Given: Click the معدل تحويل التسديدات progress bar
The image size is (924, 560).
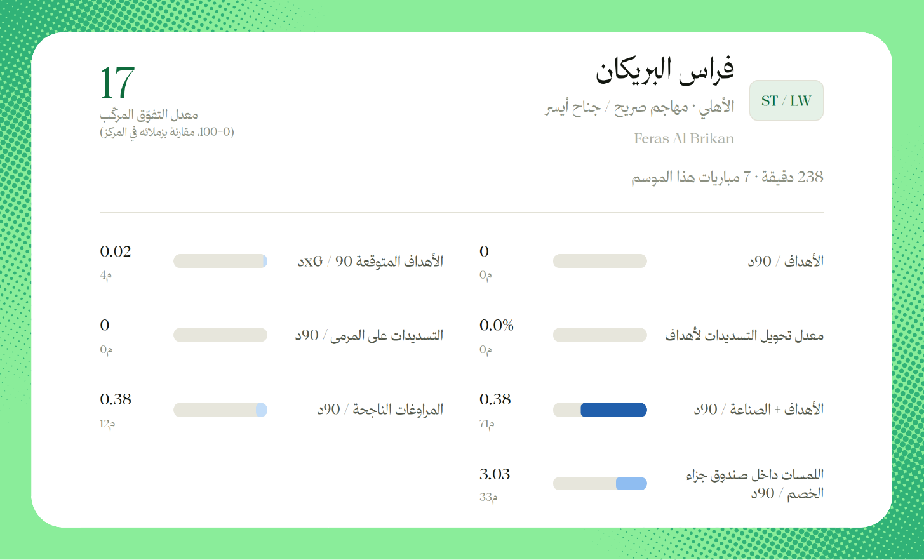Looking at the screenshot, I should [x=600, y=335].
